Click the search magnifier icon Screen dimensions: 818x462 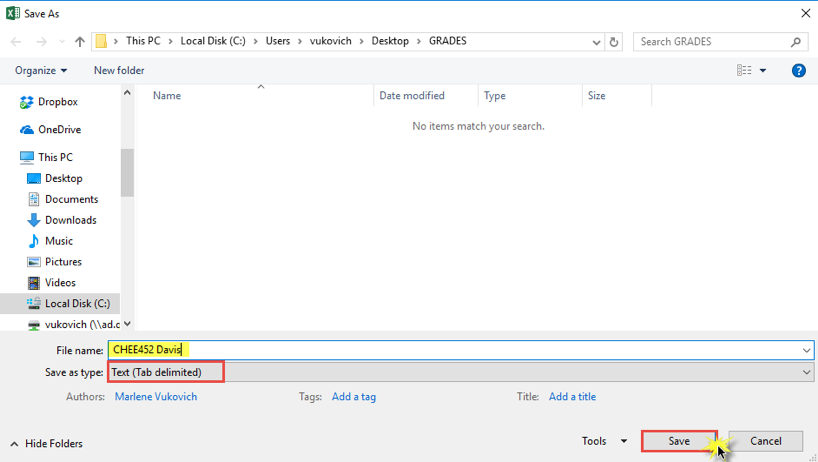tap(796, 42)
